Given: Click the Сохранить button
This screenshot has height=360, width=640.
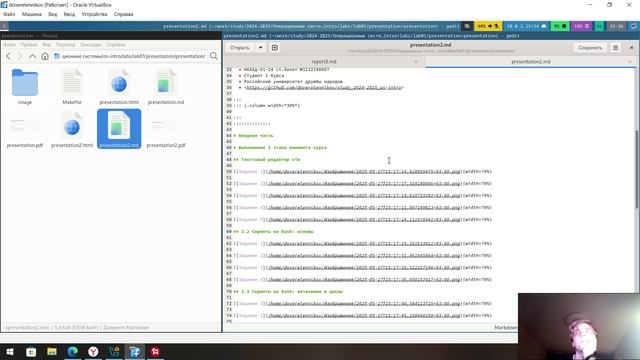Looking at the screenshot, I should point(590,48).
